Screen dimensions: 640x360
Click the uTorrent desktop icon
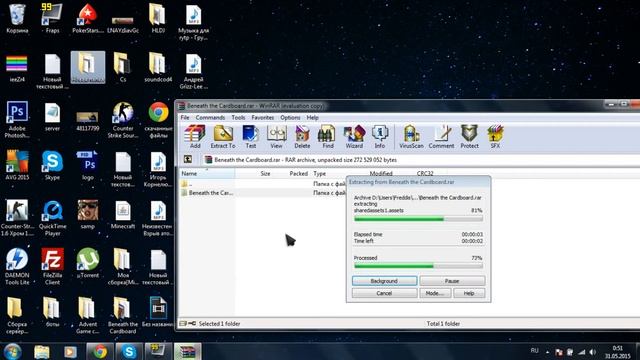click(88, 263)
